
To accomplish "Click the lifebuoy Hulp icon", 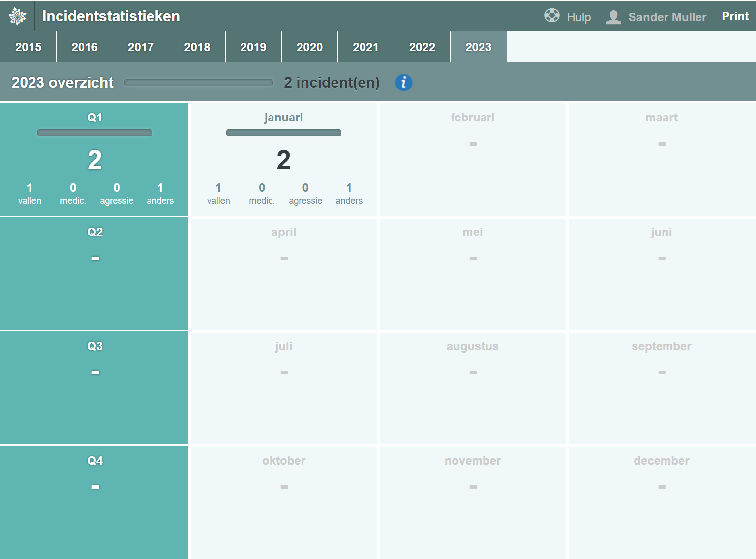I will [x=552, y=16].
